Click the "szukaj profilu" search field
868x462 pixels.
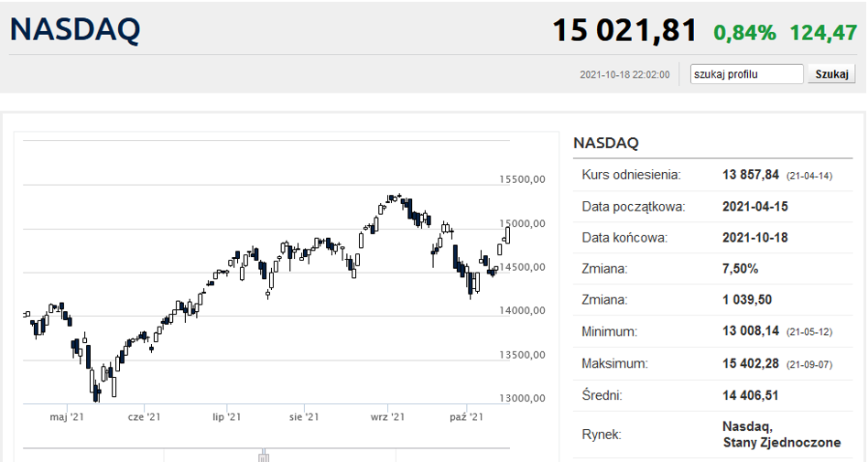coord(746,74)
